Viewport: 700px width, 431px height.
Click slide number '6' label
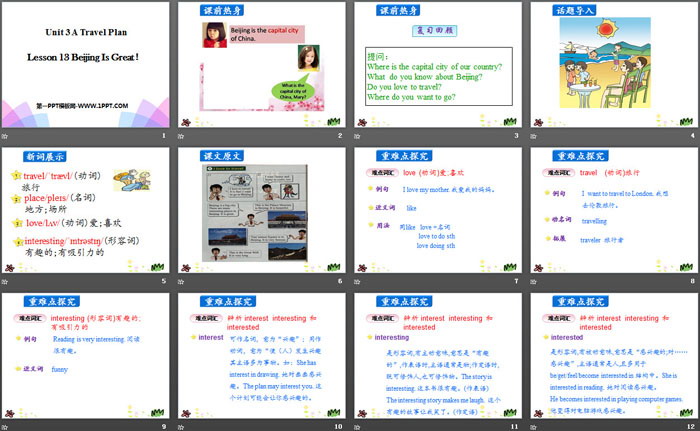tap(340, 281)
